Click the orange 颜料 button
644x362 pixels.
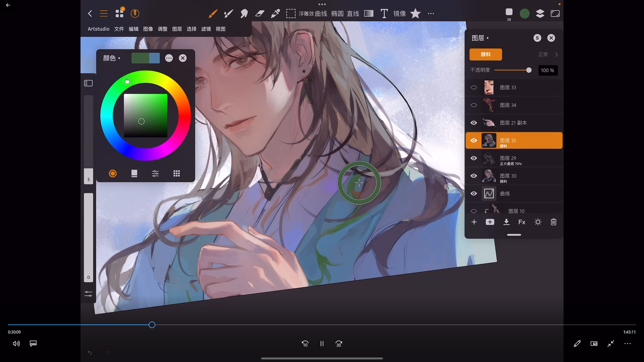click(x=485, y=54)
